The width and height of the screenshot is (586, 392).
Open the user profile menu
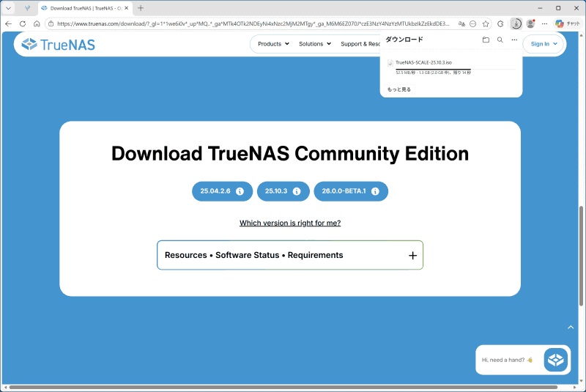point(530,24)
